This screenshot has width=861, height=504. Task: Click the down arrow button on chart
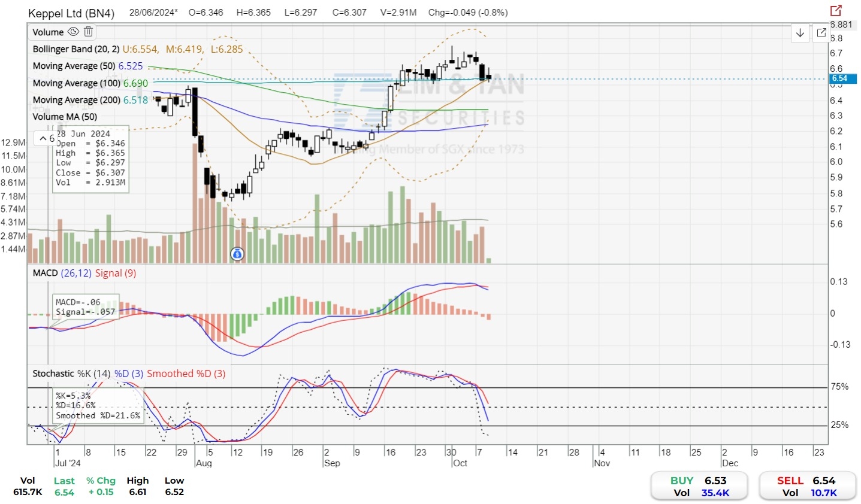[800, 33]
